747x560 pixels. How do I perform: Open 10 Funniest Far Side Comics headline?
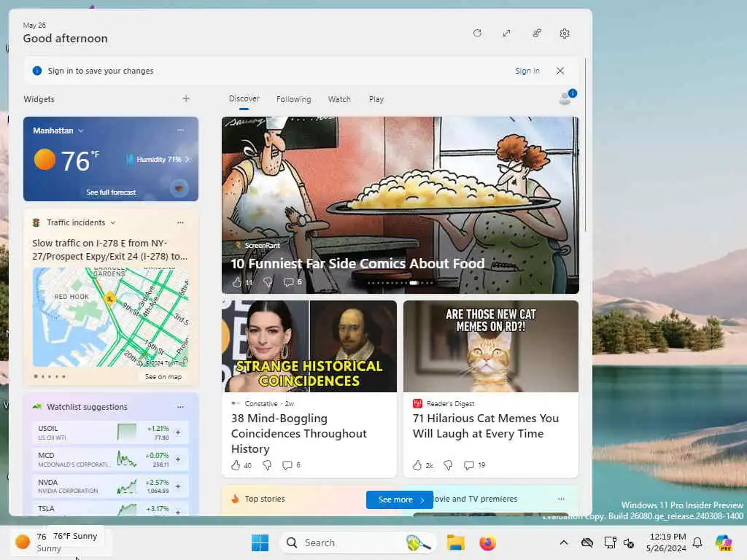click(x=357, y=263)
